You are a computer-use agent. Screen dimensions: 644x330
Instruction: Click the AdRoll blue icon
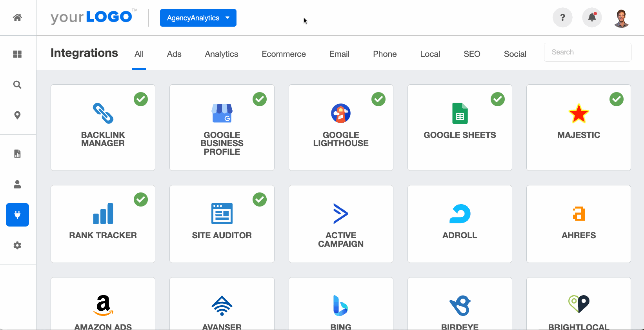tap(460, 214)
